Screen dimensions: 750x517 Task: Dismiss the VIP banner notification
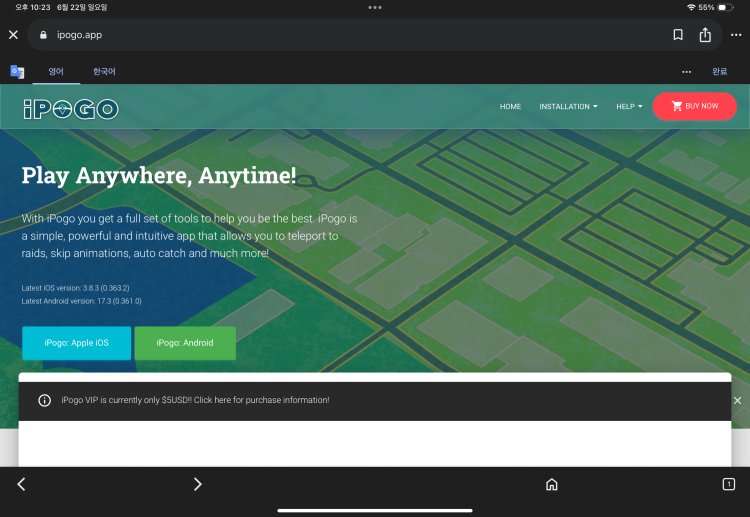click(737, 400)
